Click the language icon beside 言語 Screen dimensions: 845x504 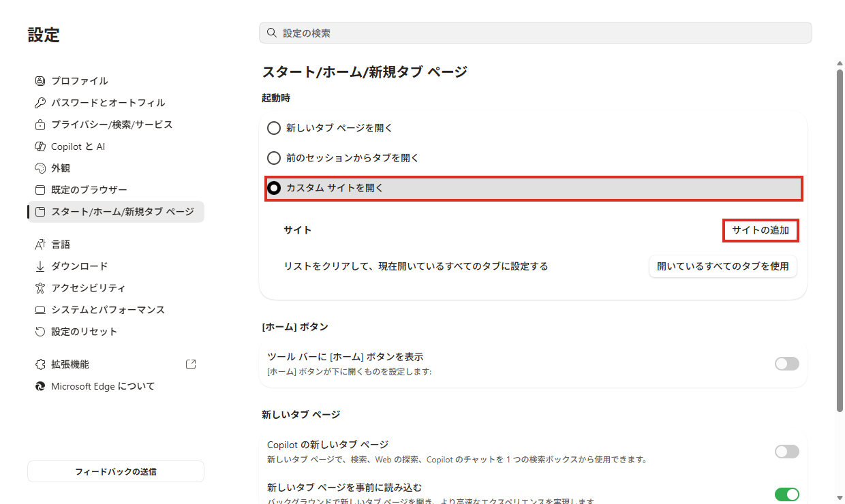click(40, 245)
